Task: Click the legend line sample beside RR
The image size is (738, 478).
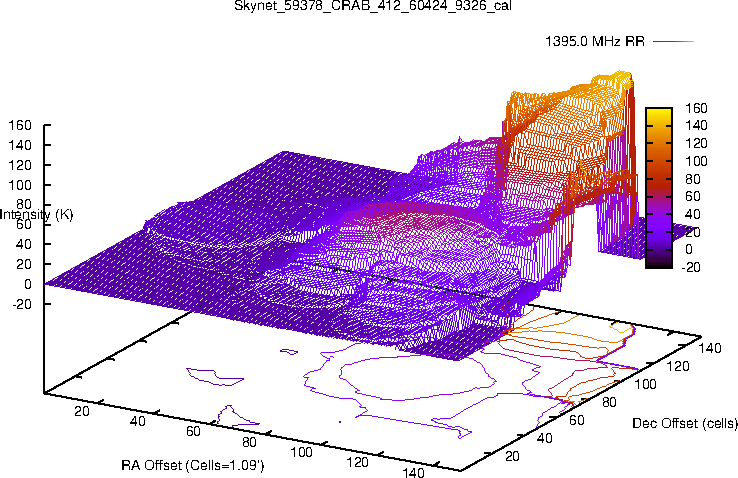Action: (x=673, y=42)
